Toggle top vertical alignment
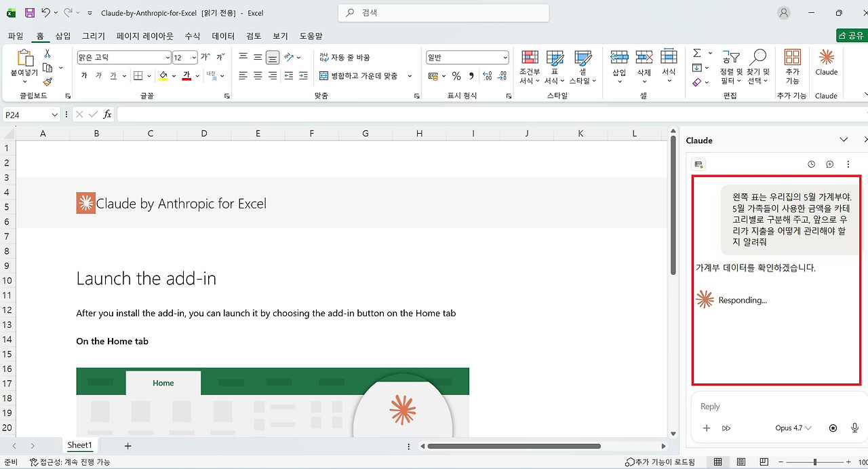The image size is (868, 469). (243, 58)
